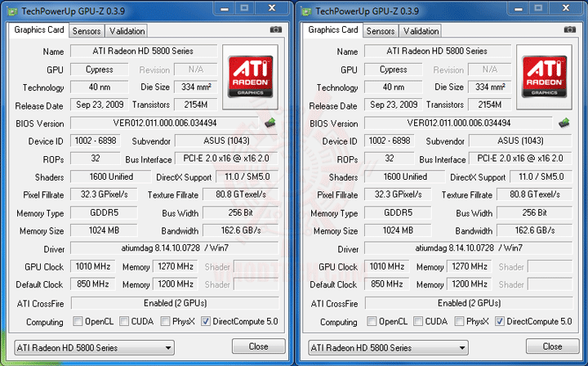Screen dimensions: 588x366
Task: Open the GPU selector dropdown in right window
Action: pos(388,348)
